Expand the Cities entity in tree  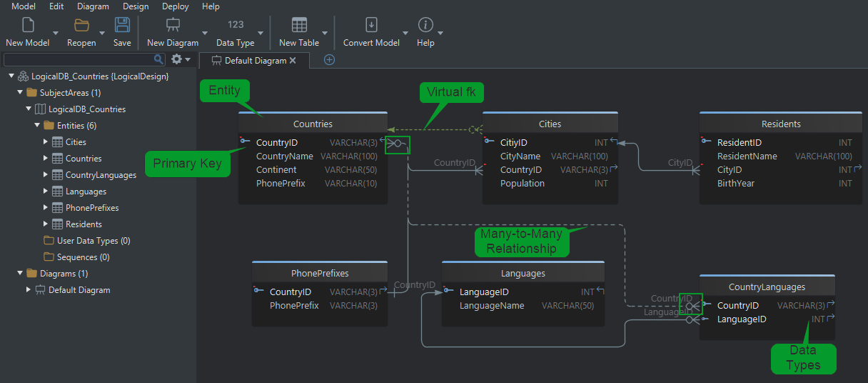point(46,141)
